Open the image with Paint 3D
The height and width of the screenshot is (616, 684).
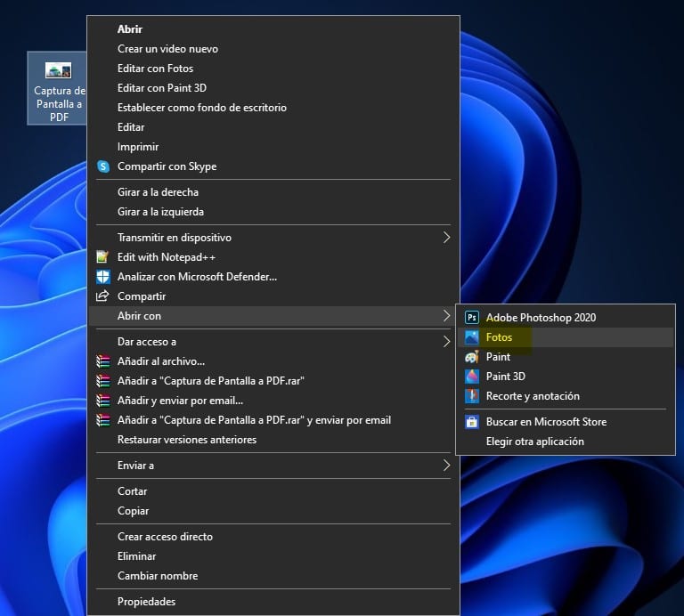tap(566, 377)
